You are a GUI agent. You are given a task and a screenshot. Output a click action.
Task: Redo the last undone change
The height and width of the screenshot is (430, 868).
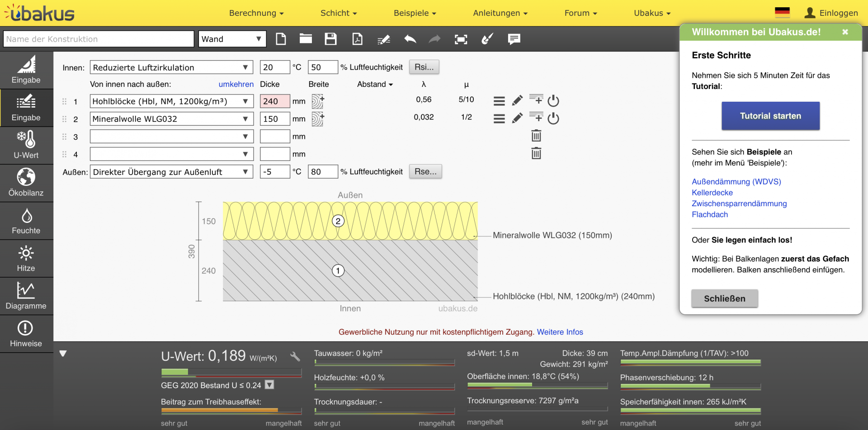[434, 39]
